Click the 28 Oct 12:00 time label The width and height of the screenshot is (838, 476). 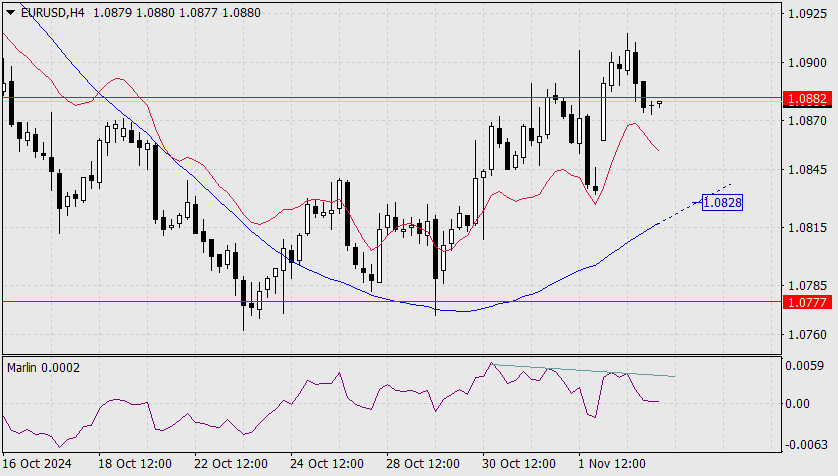point(423,463)
